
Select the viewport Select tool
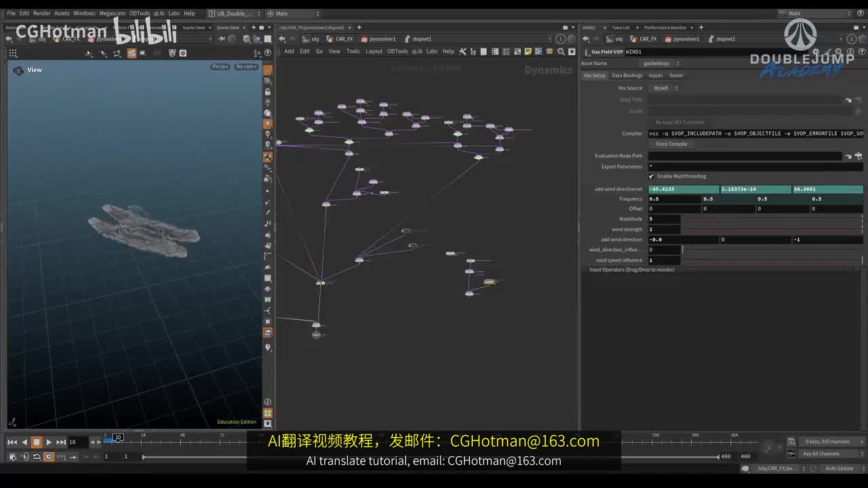point(90,53)
